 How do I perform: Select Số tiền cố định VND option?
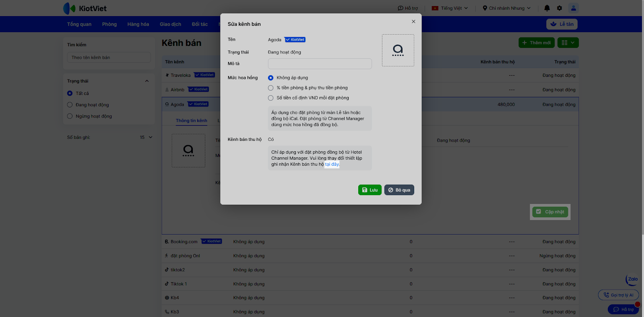271,98
